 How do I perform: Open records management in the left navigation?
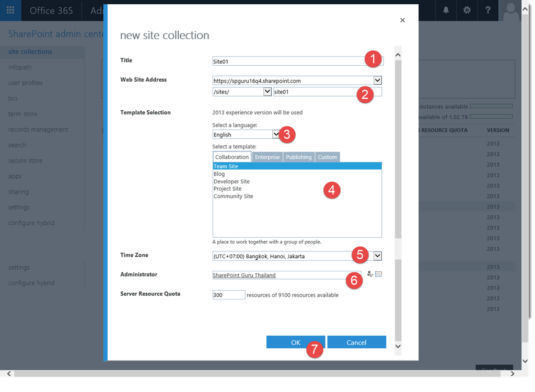(38, 130)
